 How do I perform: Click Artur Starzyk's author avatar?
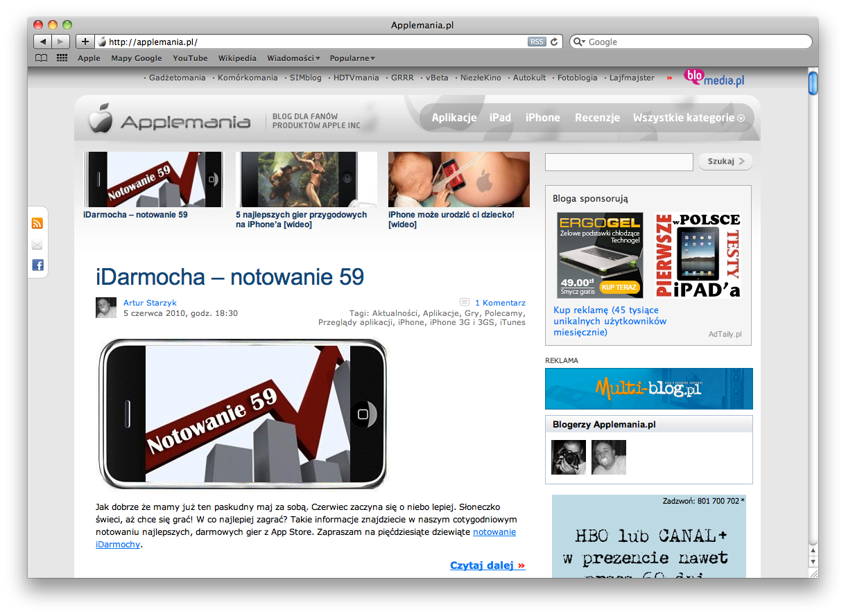(x=106, y=308)
